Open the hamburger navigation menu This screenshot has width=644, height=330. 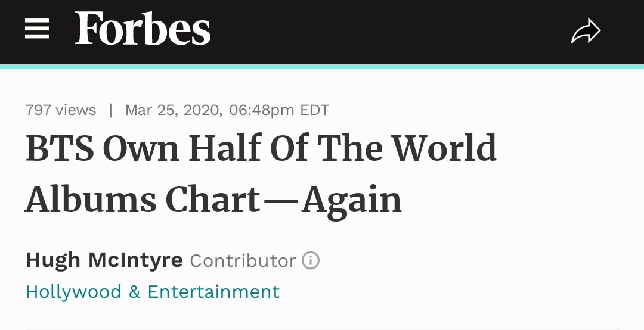37,29
